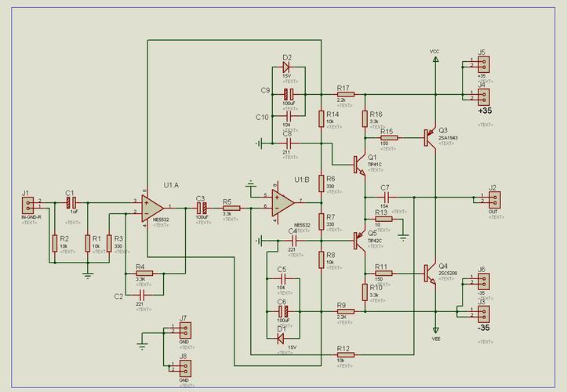Select the C1 1uF input capacitor
This screenshot has height=392, width=567.
click(71, 201)
